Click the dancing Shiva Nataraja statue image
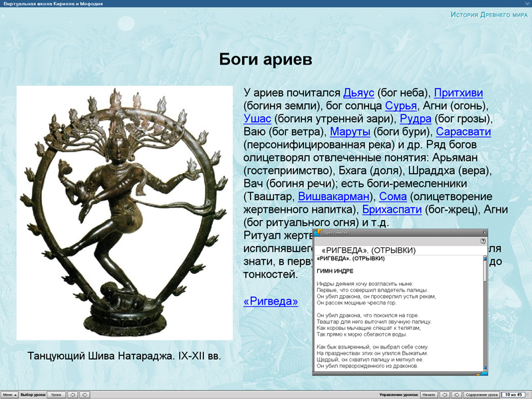The height and width of the screenshot is (399, 532). pos(124,213)
